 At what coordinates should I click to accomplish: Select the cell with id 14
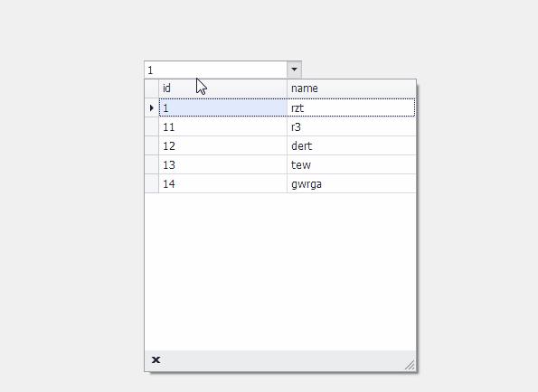coord(222,183)
